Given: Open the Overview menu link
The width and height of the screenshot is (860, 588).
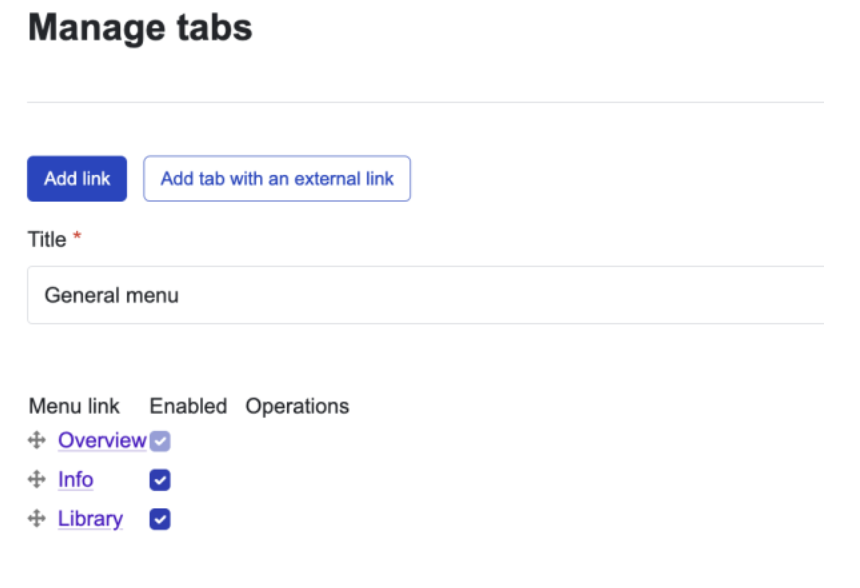Looking at the screenshot, I should pyautogui.click(x=102, y=440).
